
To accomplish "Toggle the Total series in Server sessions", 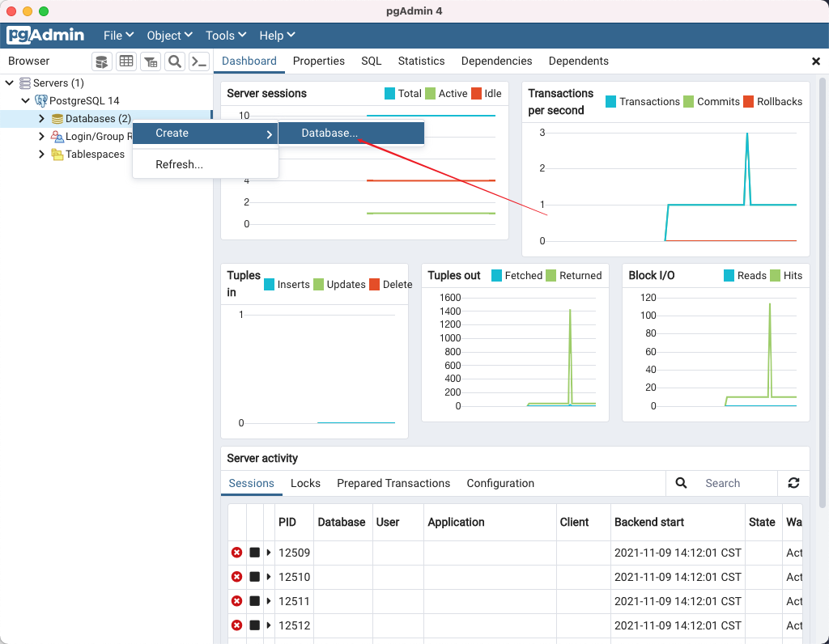I will coord(389,94).
